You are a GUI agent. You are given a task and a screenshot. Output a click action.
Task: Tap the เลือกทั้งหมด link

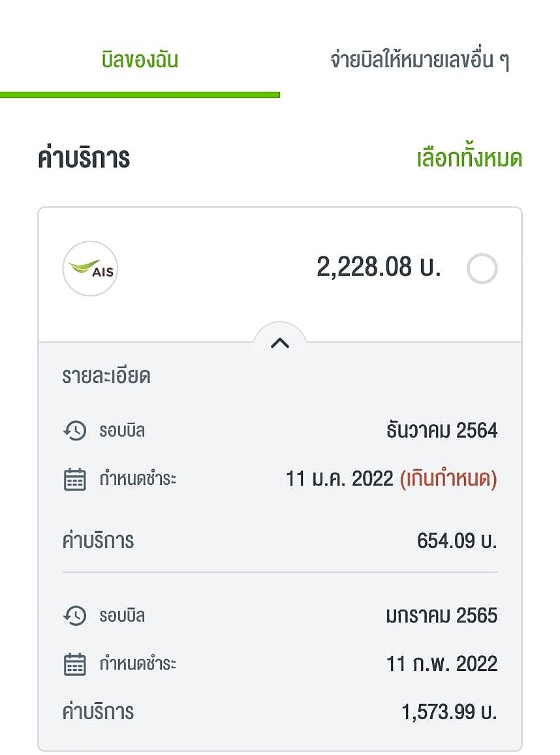coord(469,158)
